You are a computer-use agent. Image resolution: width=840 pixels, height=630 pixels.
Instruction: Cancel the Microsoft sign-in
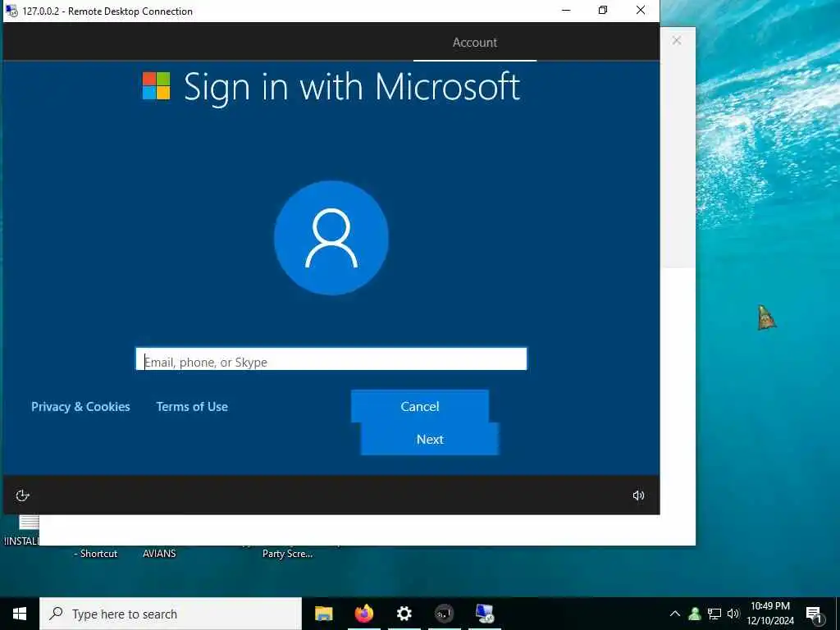(419, 406)
